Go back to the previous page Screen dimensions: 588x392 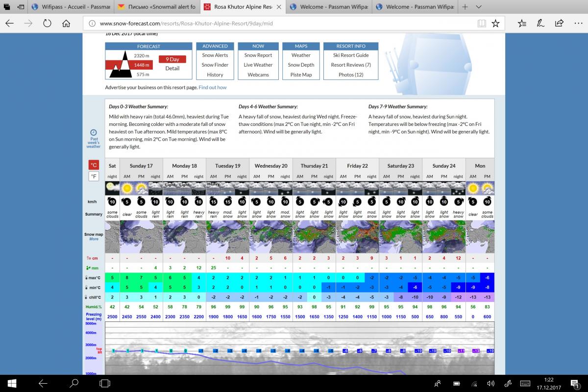tap(10, 23)
